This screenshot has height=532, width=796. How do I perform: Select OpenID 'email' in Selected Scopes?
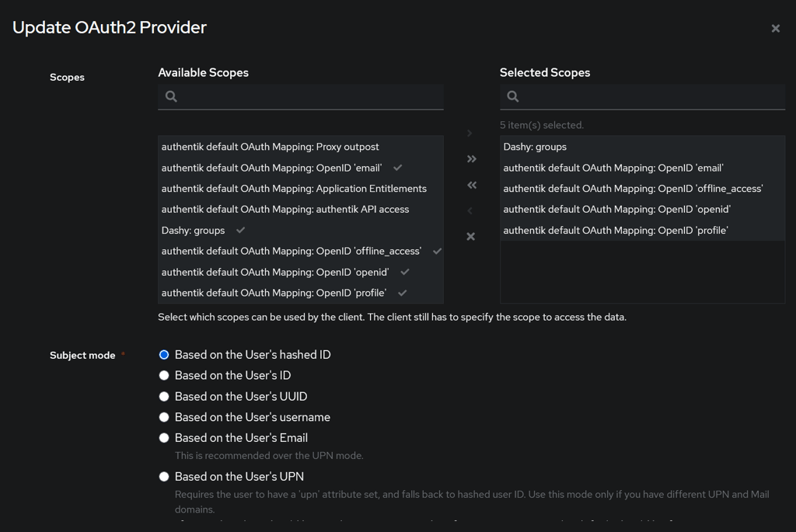642,167
